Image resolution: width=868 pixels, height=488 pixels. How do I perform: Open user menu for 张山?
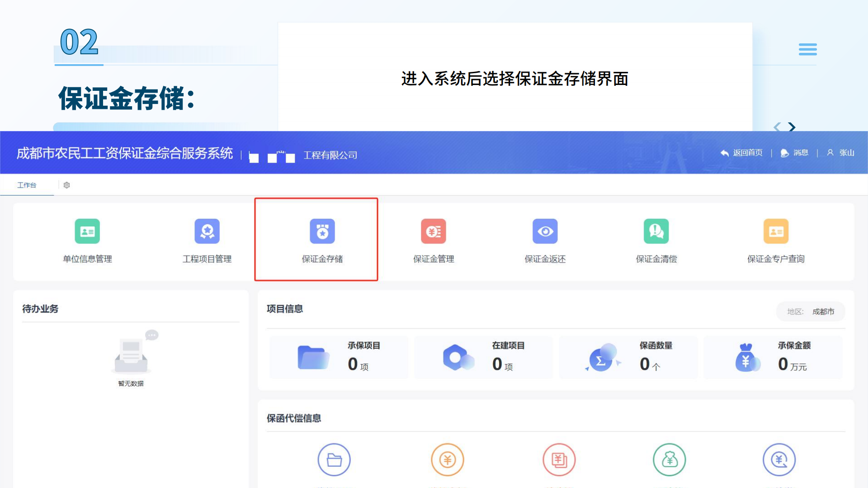point(842,152)
